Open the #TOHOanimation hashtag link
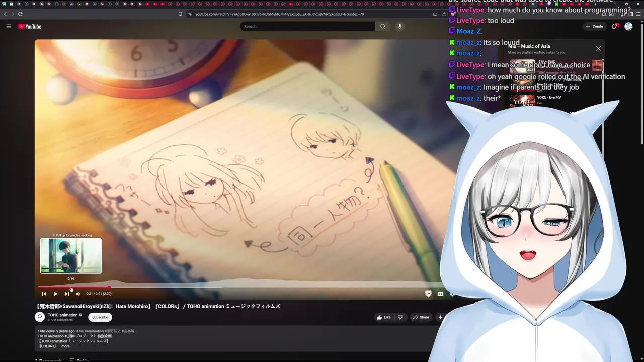The height and width of the screenshot is (362, 644). 90,331
